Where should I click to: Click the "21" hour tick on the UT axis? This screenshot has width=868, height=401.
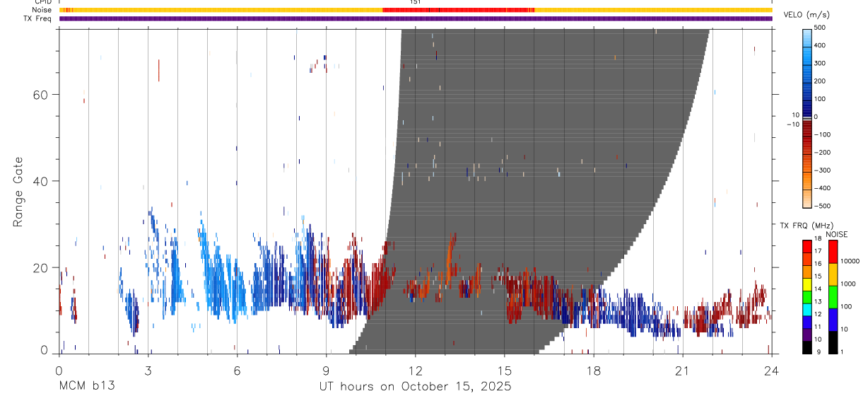[682, 370]
